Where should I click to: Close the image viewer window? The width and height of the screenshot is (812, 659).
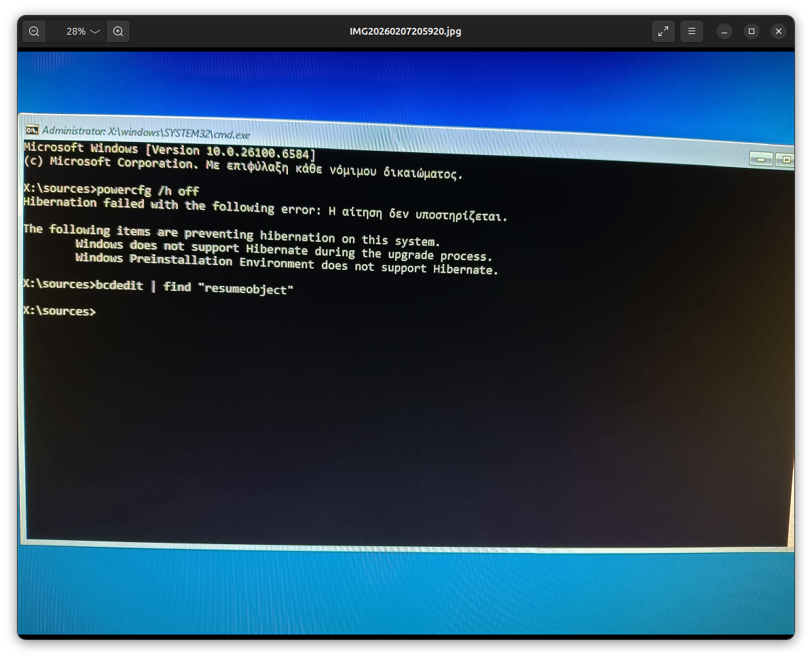pyautogui.click(x=779, y=31)
